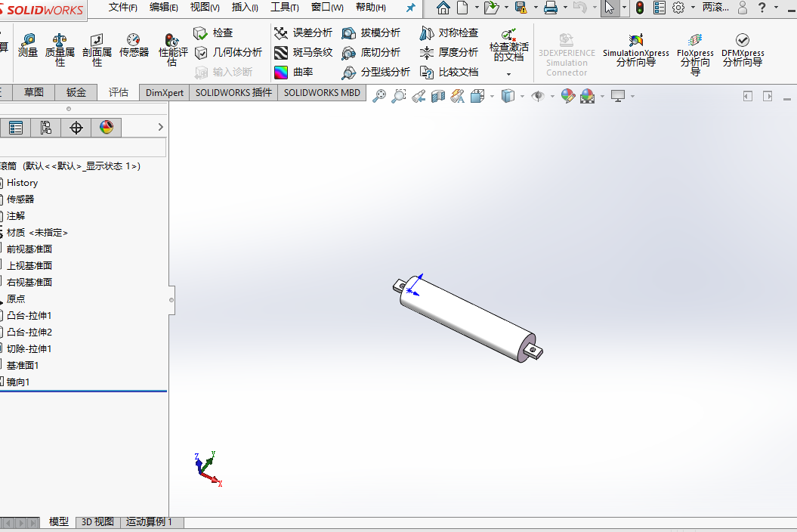This screenshot has height=532, width=797.
Task: Click the 测量 (Measure) tool
Action: click(28, 46)
